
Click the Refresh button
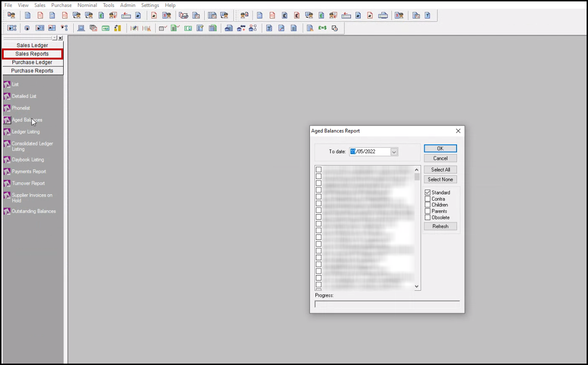[x=440, y=227]
